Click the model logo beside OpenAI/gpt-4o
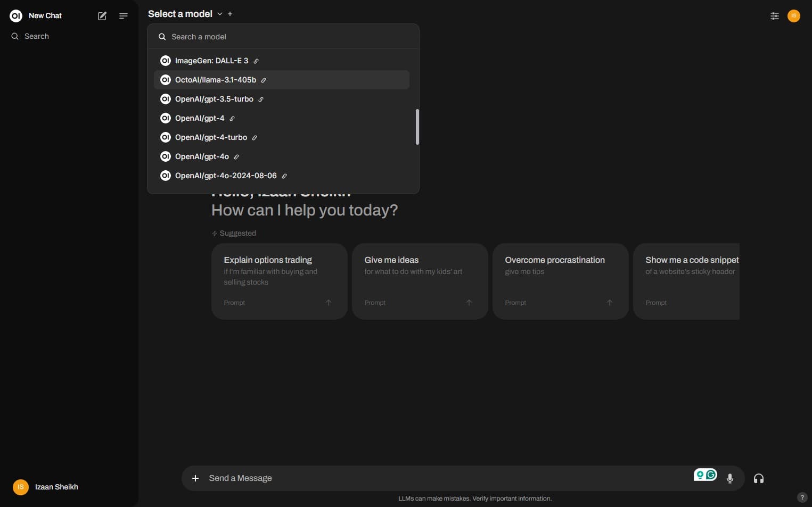This screenshot has height=507, width=812. click(x=166, y=156)
